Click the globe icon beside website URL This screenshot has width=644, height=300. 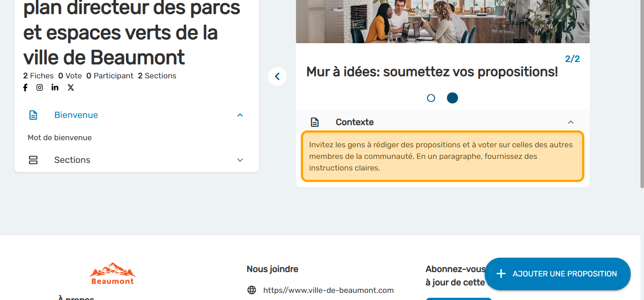pyautogui.click(x=252, y=290)
